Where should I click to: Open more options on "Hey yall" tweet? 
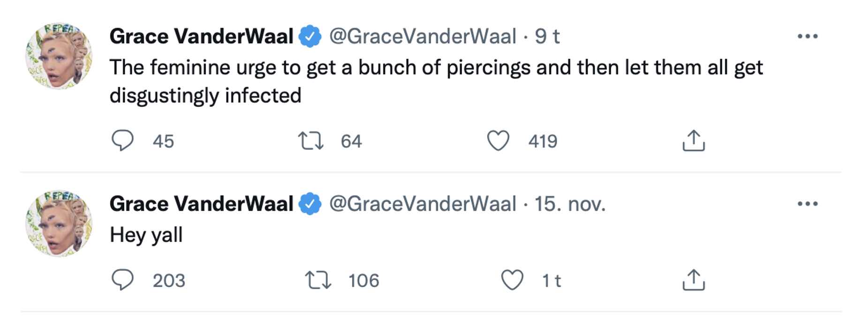coord(808,204)
